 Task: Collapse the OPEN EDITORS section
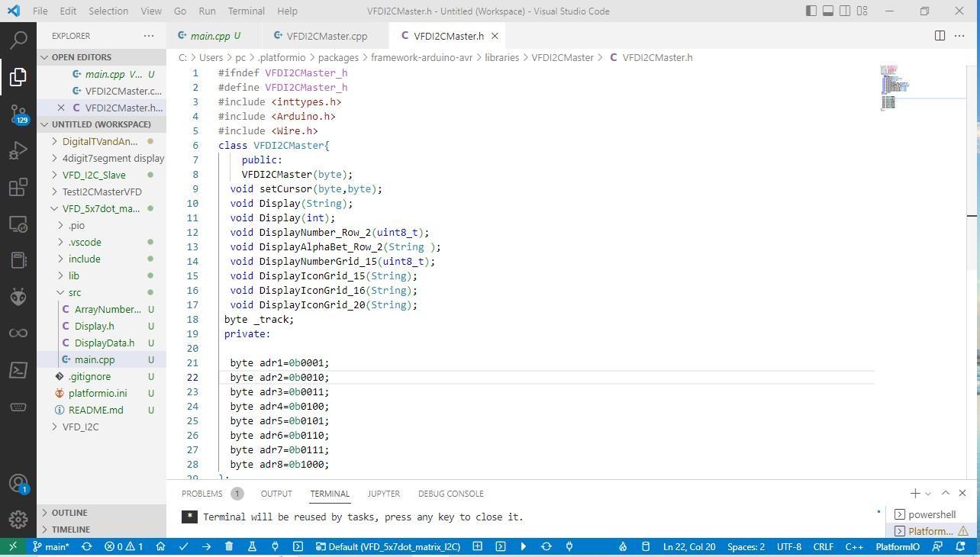click(x=102, y=57)
